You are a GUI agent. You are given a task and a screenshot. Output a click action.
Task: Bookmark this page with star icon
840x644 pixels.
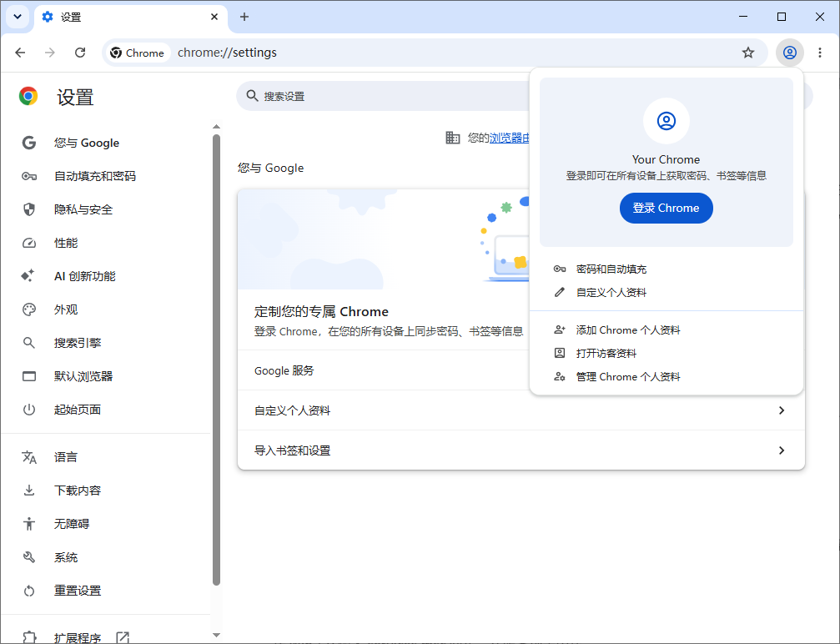point(748,53)
